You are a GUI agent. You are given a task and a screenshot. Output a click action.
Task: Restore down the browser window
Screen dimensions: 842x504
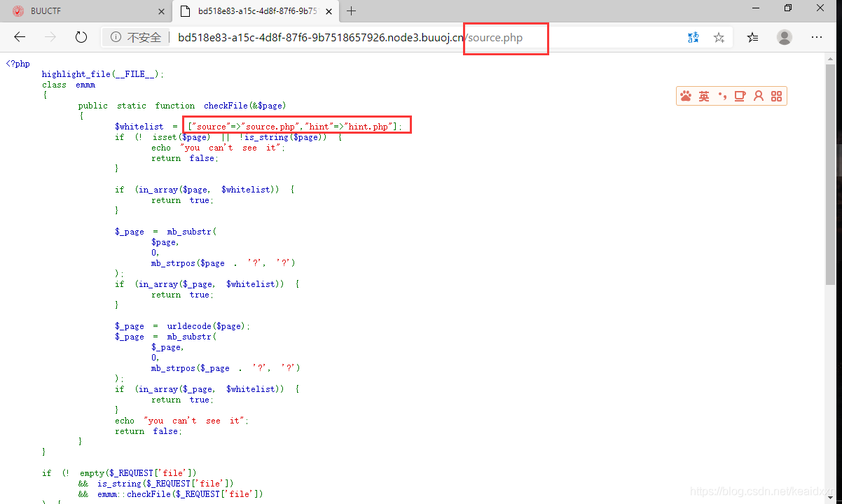[x=788, y=8]
